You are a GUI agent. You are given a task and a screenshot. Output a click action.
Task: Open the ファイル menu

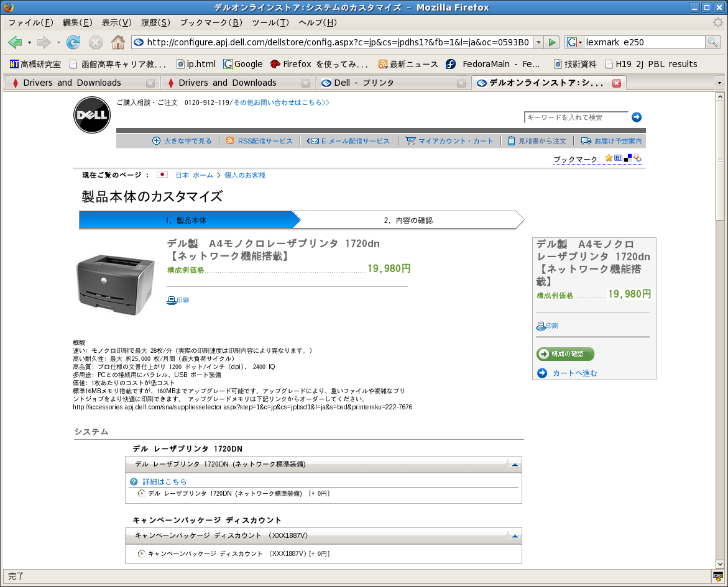pyautogui.click(x=30, y=22)
